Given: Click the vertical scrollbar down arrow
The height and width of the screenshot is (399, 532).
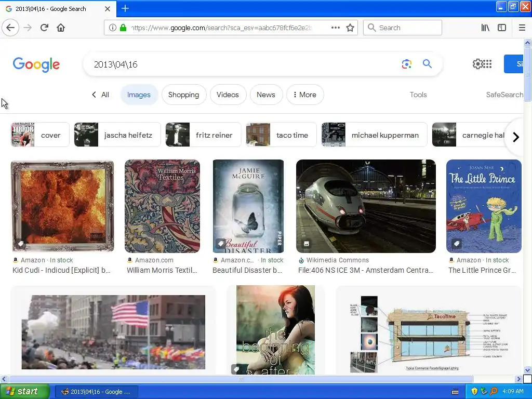Looking at the screenshot, I should coord(527,370).
